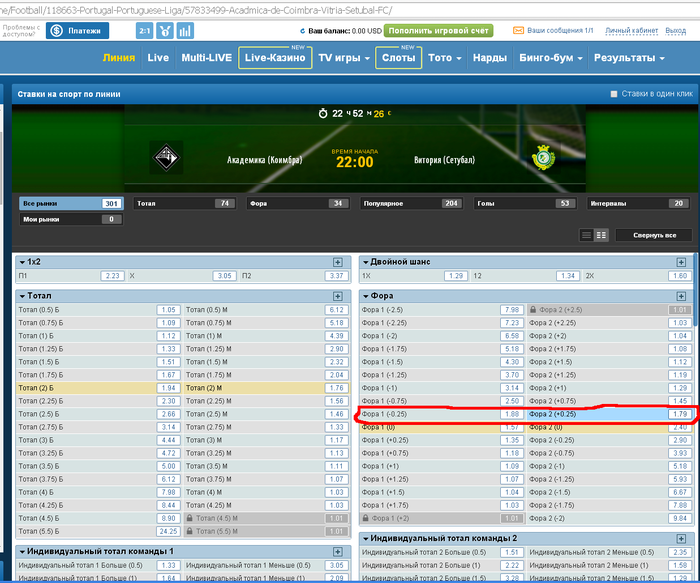Select Тотал (2.5) М odds 1.46
Image resolution: width=700 pixels, height=583 pixels.
click(x=337, y=414)
